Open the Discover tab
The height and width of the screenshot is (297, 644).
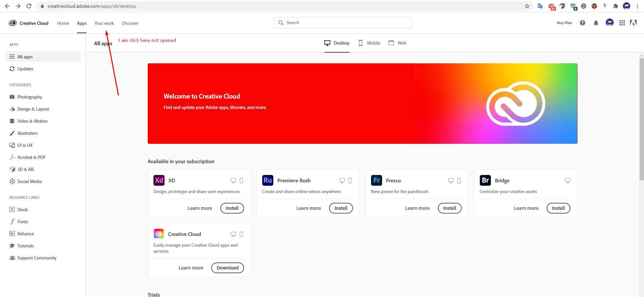coord(130,23)
